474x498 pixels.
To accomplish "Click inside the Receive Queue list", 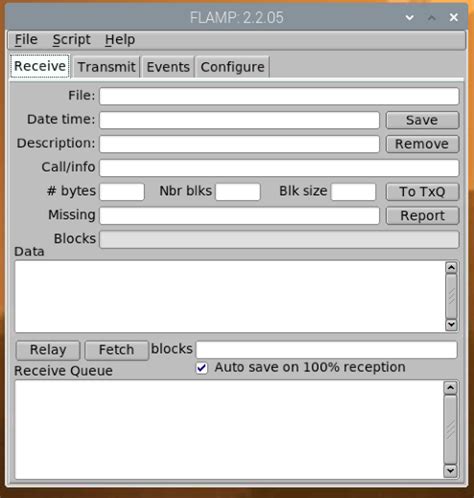I will point(229,430).
